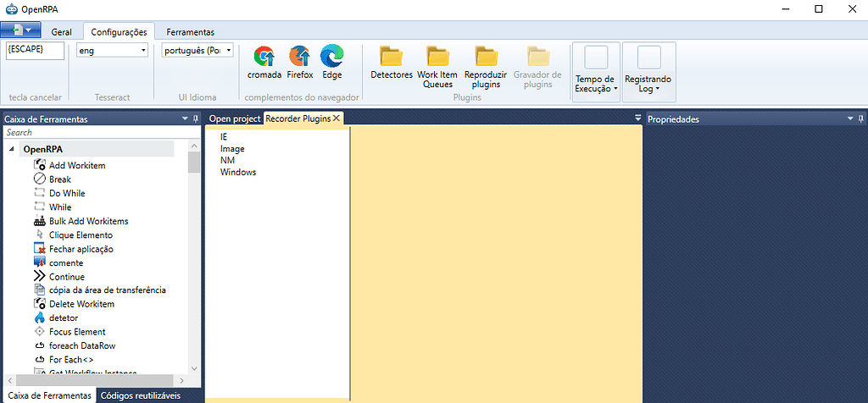The image size is (868, 403).
Task: Select Image in the recorder plugins list
Action: [232, 149]
